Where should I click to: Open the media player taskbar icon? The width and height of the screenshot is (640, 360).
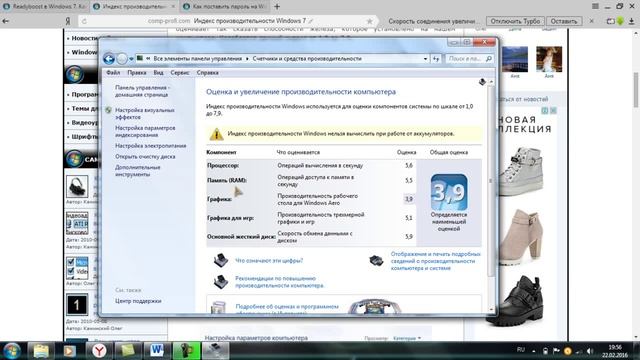point(69,351)
